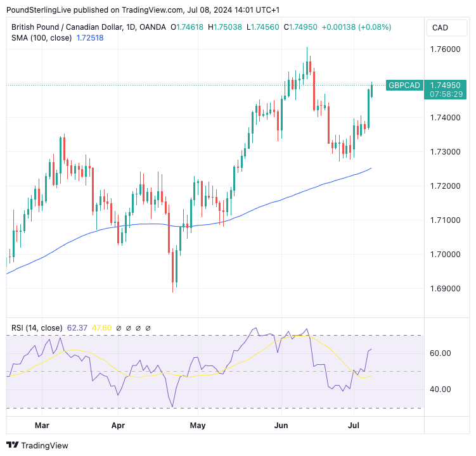Click the last ø symbol in RSI legend
The width and height of the screenshot is (476, 456).
pyautogui.click(x=148, y=328)
